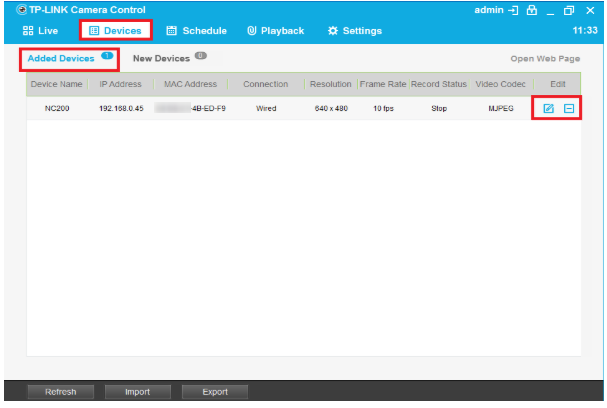Open the Schedule tab
The image size is (607, 408).
coord(197,31)
